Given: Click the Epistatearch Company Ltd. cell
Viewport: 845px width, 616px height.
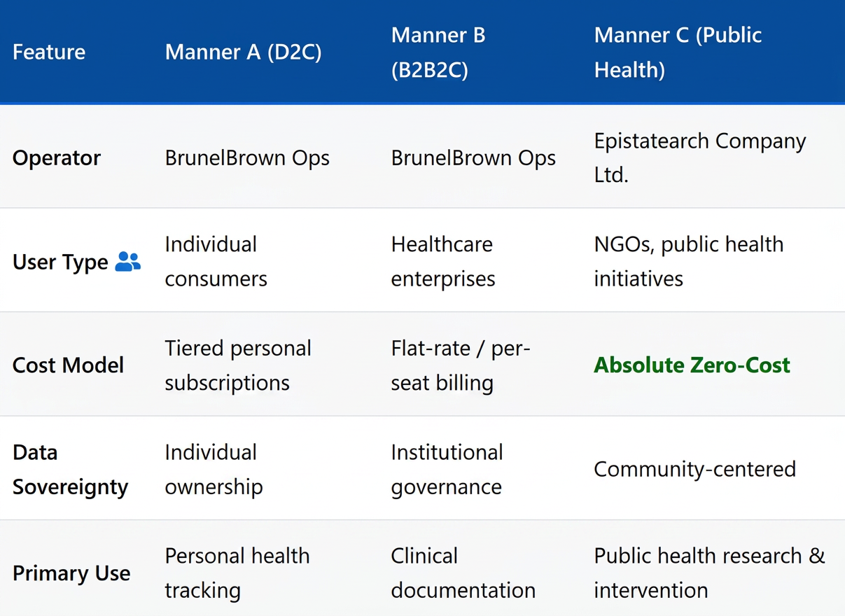Looking at the screenshot, I should tap(700, 157).
